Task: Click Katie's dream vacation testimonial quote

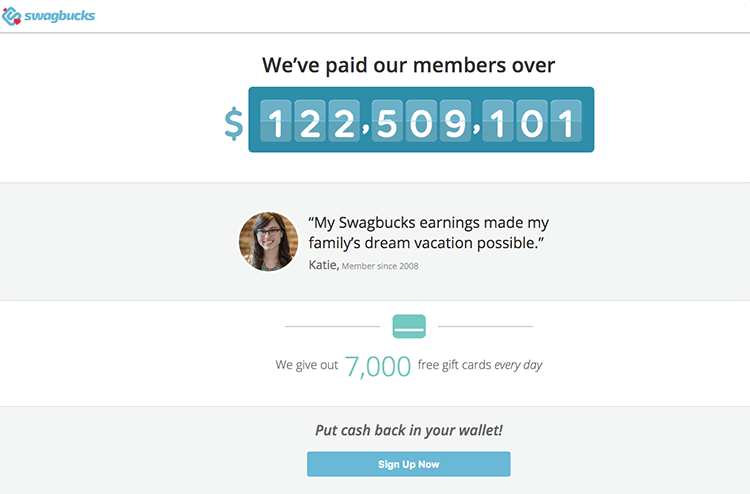Action: 430,233
